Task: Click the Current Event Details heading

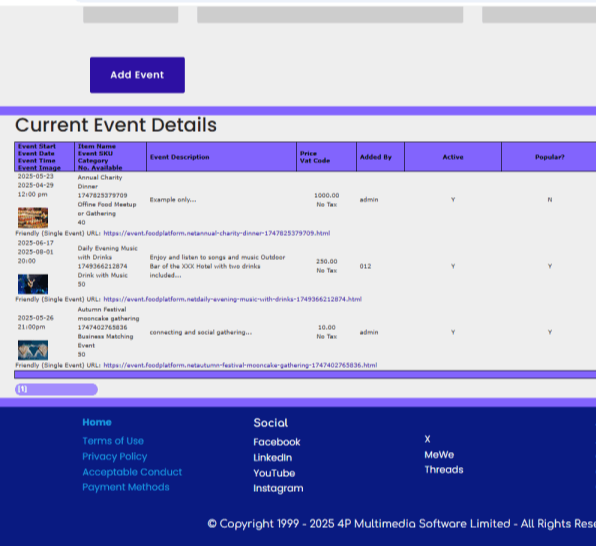Action: [116, 125]
